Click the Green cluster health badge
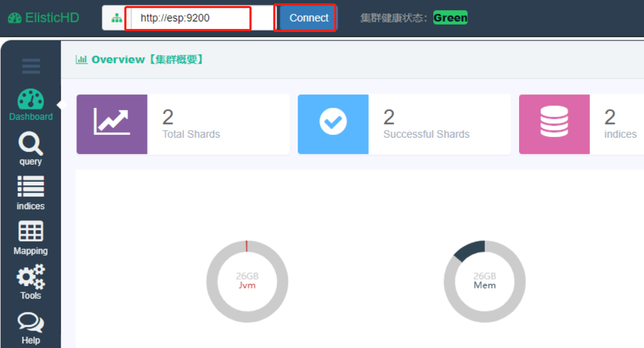Viewport: 644px width, 348px height. (x=450, y=18)
